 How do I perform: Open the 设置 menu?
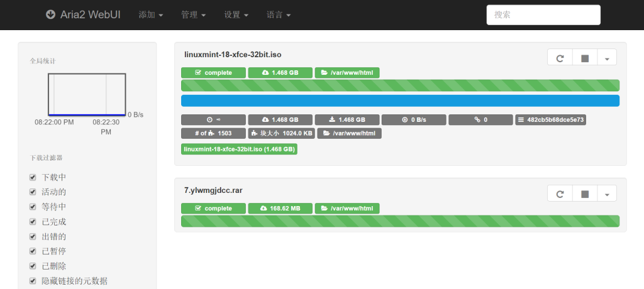(236, 15)
